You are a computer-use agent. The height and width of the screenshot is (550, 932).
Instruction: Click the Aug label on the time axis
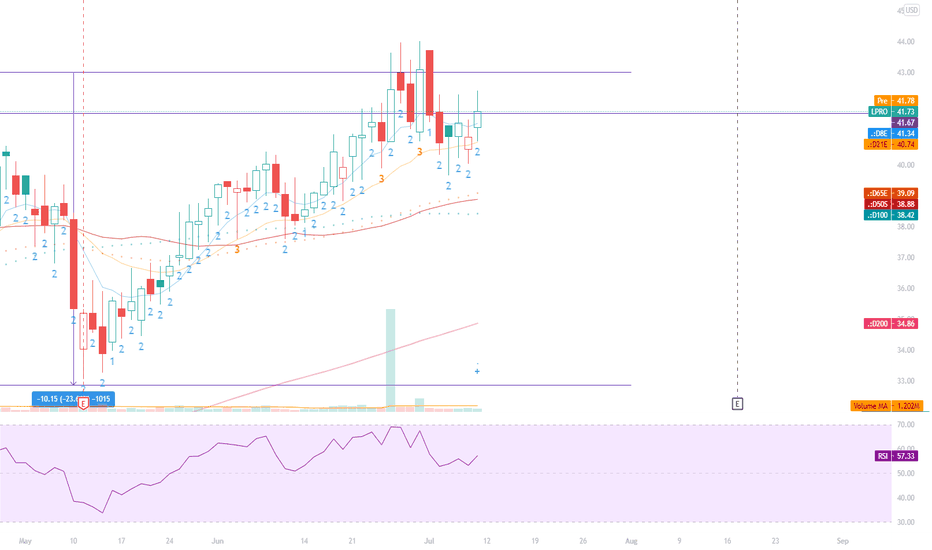click(631, 541)
